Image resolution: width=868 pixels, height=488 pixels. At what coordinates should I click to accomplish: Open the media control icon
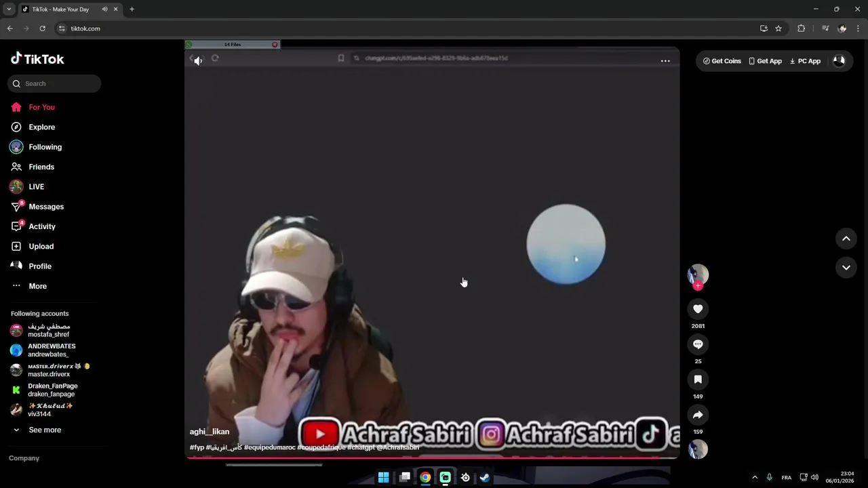pyautogui.click(x=825, y=28)
